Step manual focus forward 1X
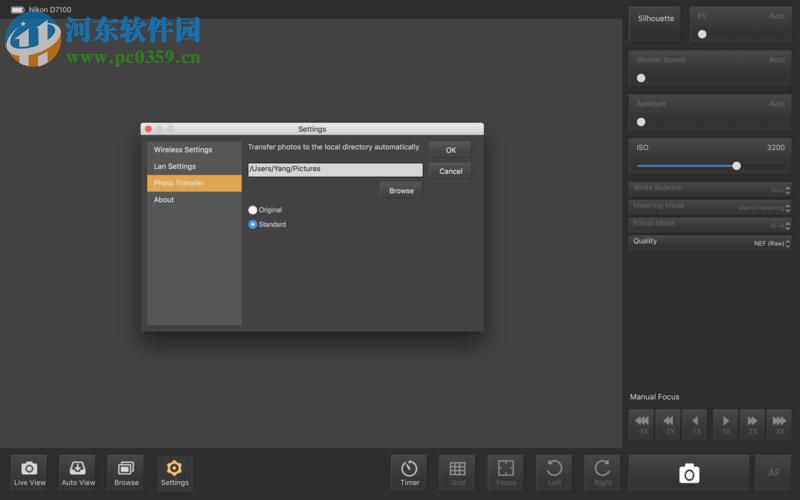800x500 pixels. [726, 424]
